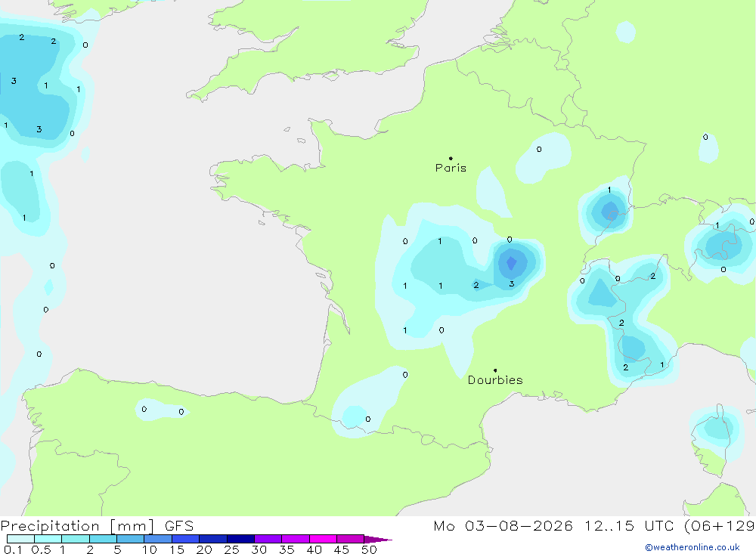Click the Dourbies location dot marker
Viewport: 756px width, 554px height.
[495, 370]
